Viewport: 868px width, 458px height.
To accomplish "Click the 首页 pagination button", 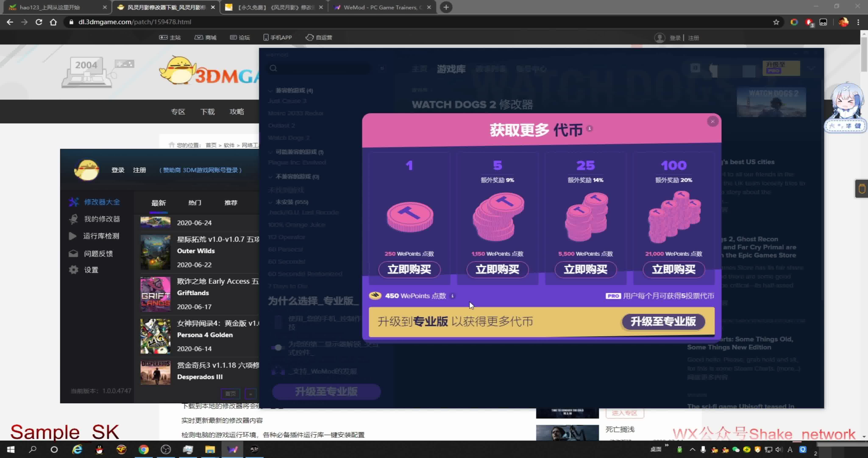I will point(231,394).
